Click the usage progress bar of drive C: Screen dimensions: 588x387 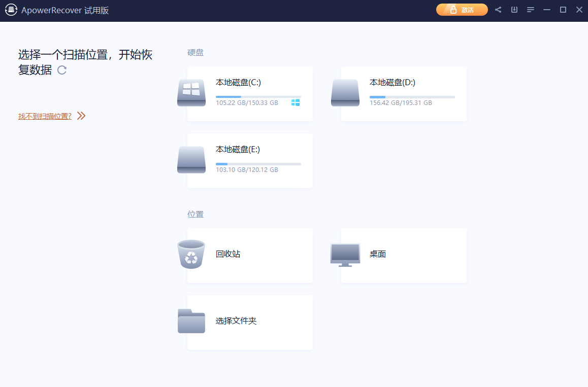[x=258, y=96]
